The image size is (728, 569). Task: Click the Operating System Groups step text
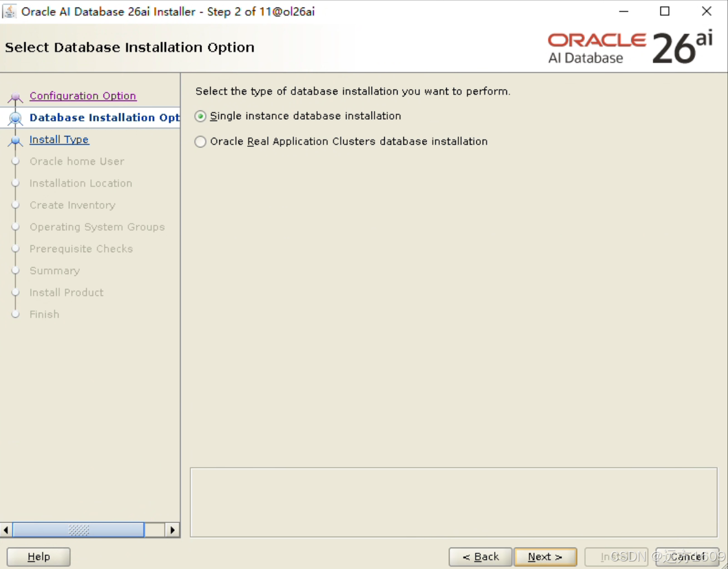[x=97, y=227]
